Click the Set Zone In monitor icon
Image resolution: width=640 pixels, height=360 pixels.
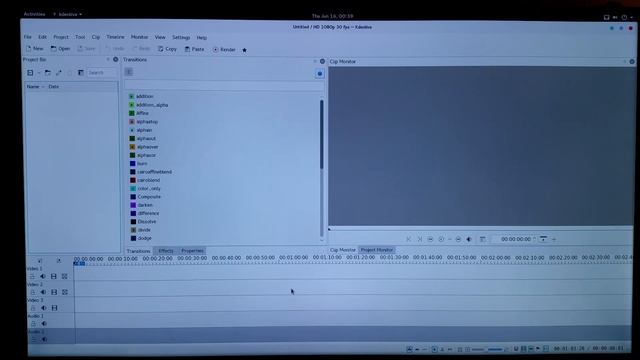click(409, 239)
